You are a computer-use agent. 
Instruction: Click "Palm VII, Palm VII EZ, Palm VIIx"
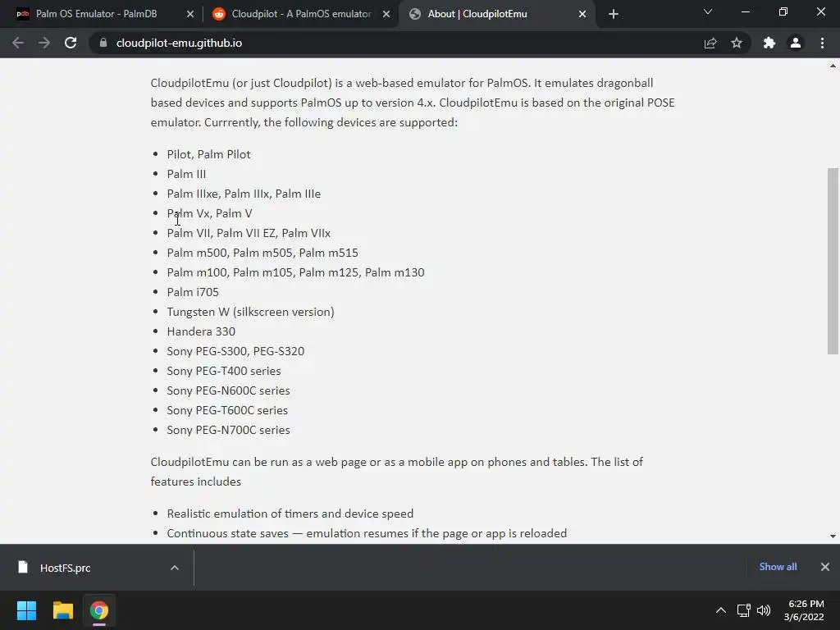[x=249, y=233]
